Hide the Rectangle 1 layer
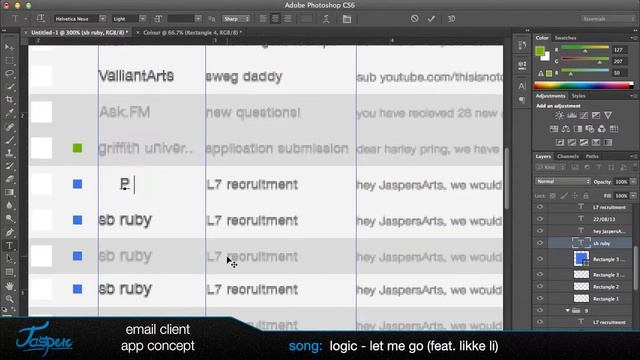This screenshot has width=640, height=360. [x=540, y=298]
